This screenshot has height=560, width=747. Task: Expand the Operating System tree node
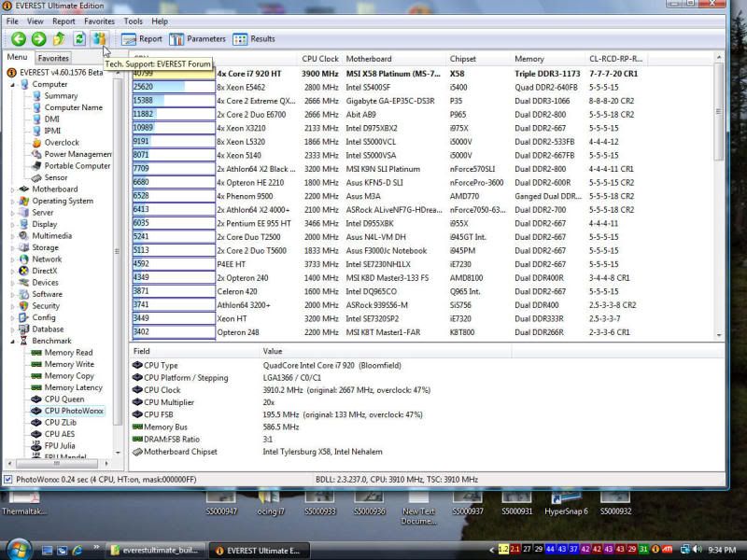pos(13,201)
